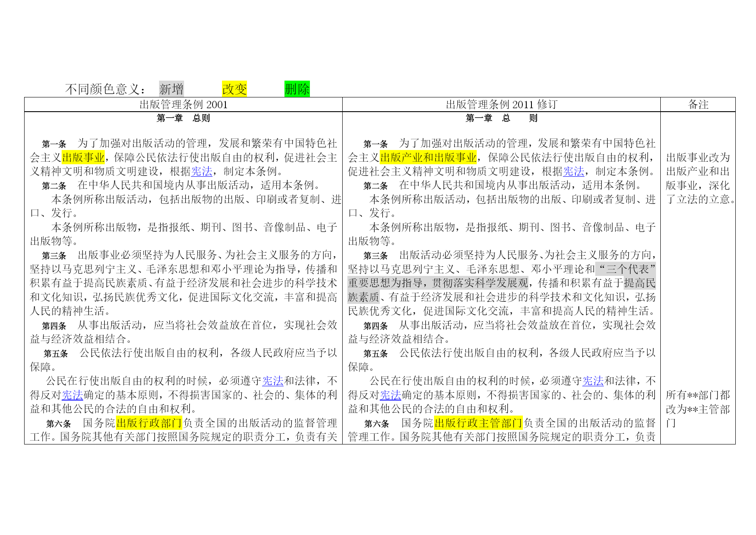This screenshot has width=756, height=535.
Task: Click the yellow-highlighted legend word 改变
Action: [x=234, y=89]
